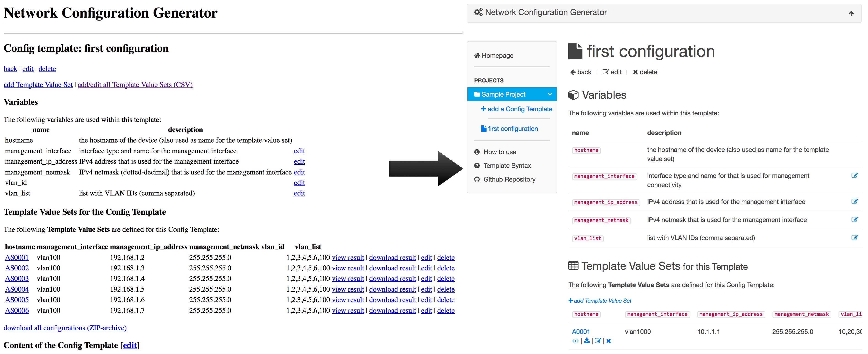Click add/edit all Template Value Sets (CSV)

[135, 85]
